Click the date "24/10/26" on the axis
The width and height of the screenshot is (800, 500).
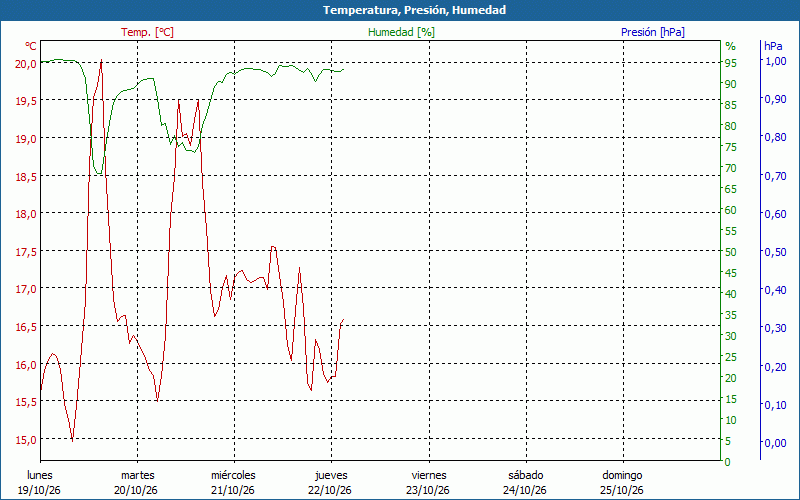[x=524, y=490]
